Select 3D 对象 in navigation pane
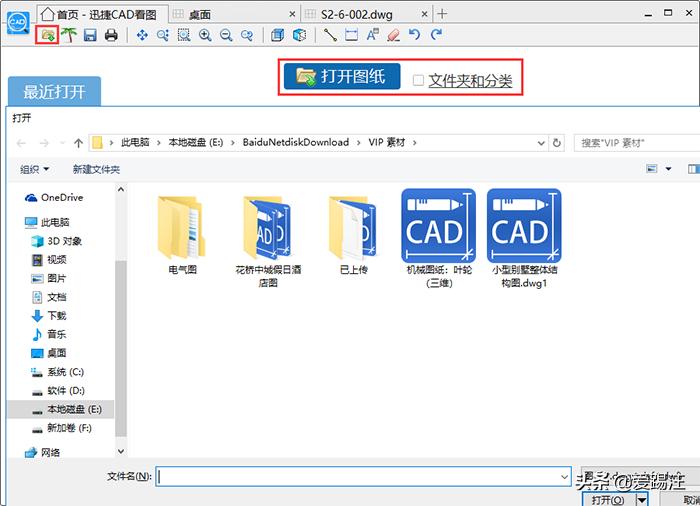This screenshot has width=700, height=506. tap(57, 241)
